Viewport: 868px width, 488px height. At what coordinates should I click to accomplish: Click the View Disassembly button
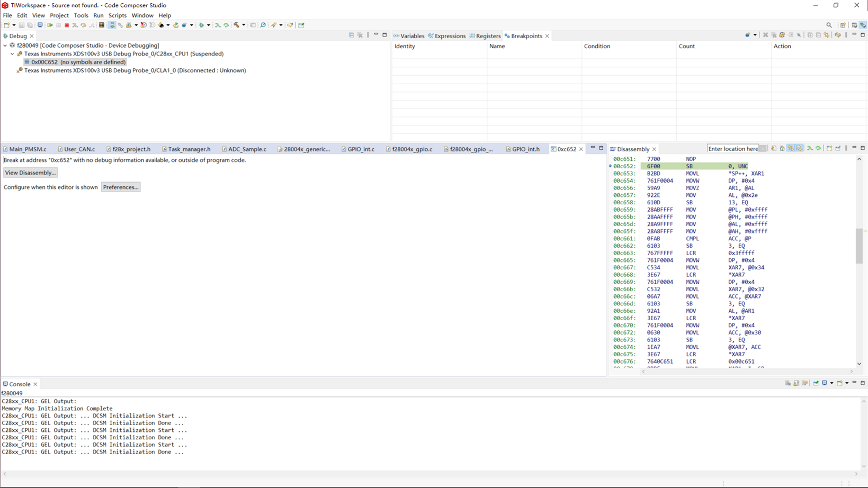(x=30, y=173)
